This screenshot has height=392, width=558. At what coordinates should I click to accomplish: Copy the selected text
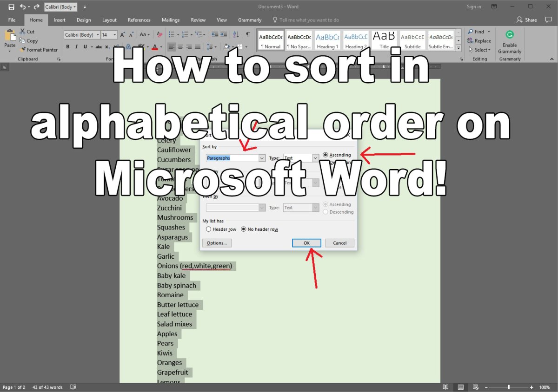coord(28,41)
